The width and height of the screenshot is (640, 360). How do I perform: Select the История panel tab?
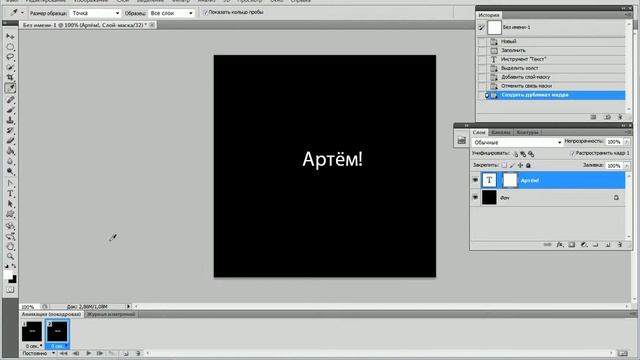tap(489, 15)
